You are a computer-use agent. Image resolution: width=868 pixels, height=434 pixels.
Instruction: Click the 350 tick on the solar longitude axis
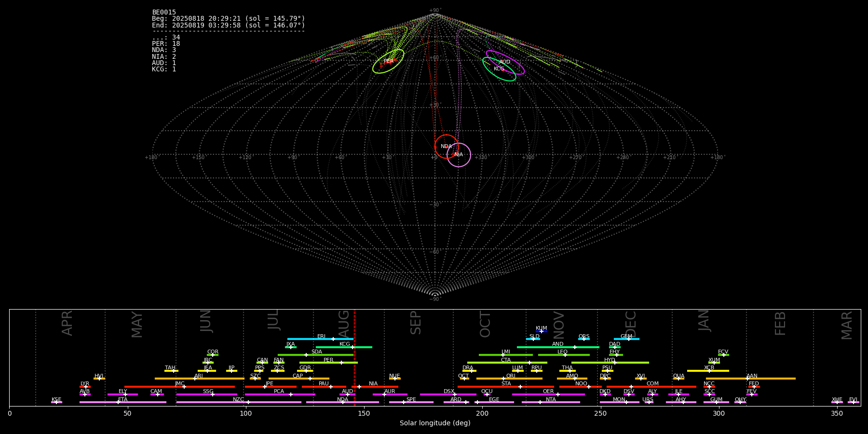[837, 413]
